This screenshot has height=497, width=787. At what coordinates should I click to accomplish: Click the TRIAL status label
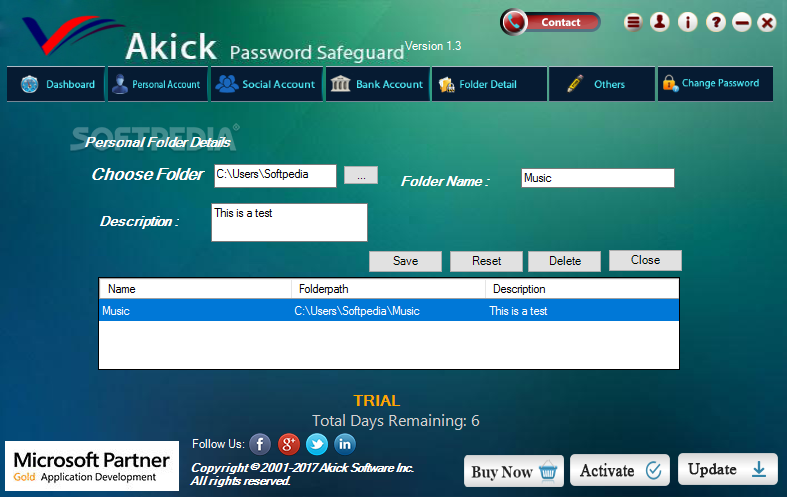coord(376,401)
